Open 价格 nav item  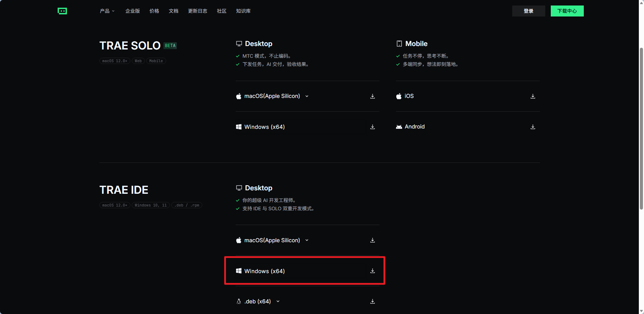[x=154, y=11]
